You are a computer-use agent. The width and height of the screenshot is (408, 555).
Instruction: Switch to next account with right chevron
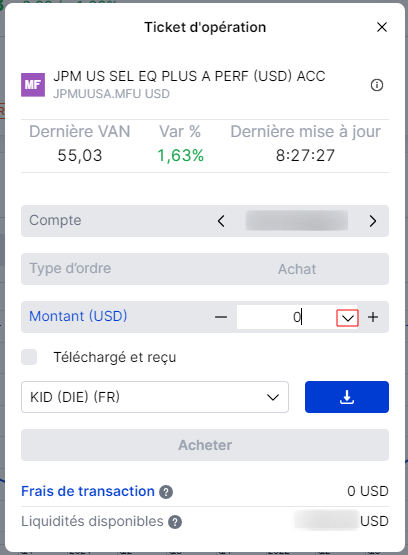(373, 221)
